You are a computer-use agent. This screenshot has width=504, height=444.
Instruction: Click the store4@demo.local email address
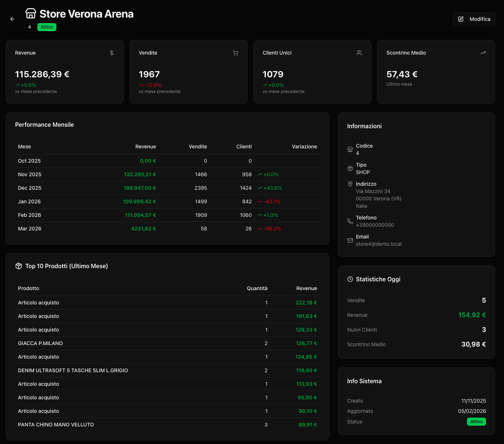click(x=379, y=244)
